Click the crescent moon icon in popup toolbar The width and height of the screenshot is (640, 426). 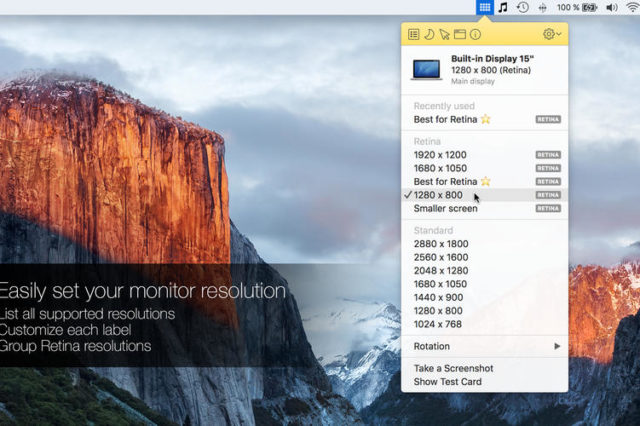click(428, 34)
